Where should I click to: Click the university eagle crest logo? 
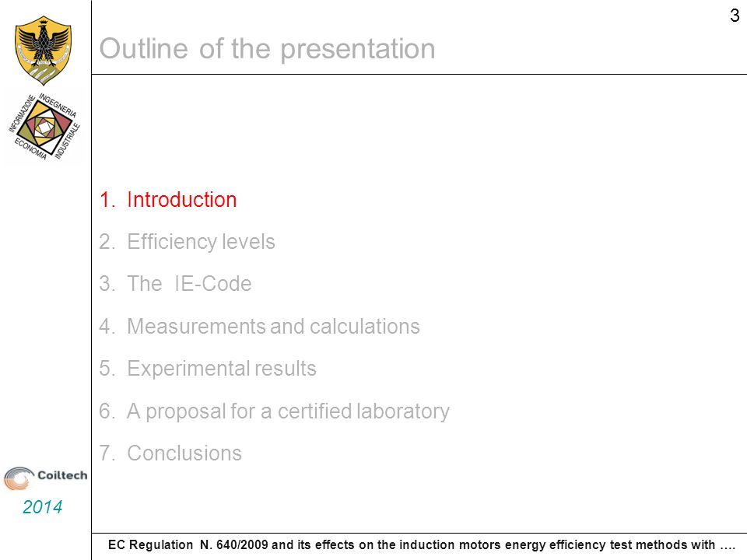point(44,50)
